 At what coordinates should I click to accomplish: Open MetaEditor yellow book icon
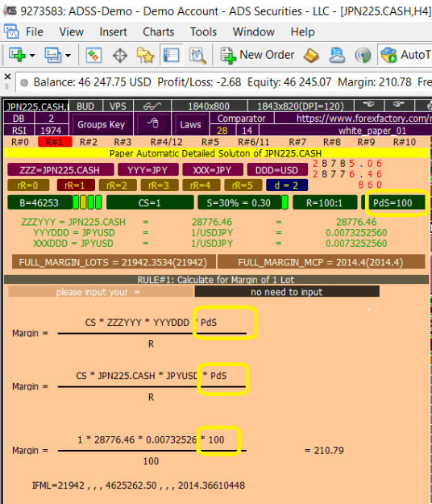pyautogui.click(x=311, y=56)
